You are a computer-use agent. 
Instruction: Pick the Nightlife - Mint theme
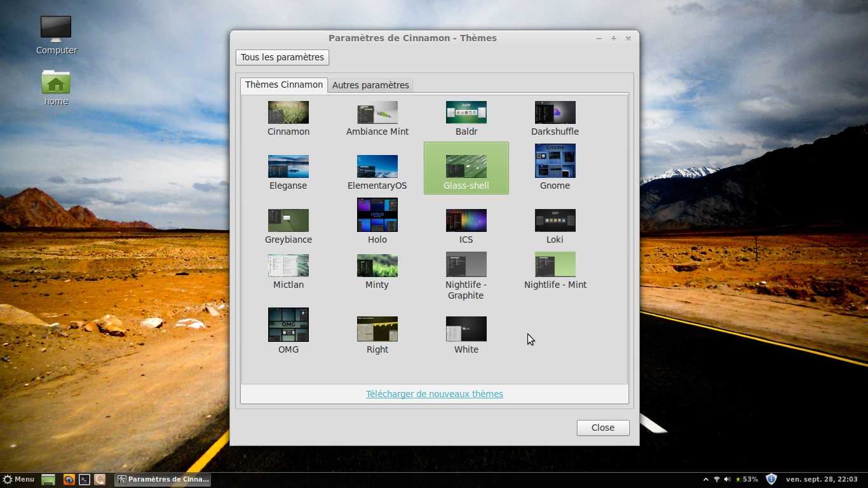coord(555,272)
